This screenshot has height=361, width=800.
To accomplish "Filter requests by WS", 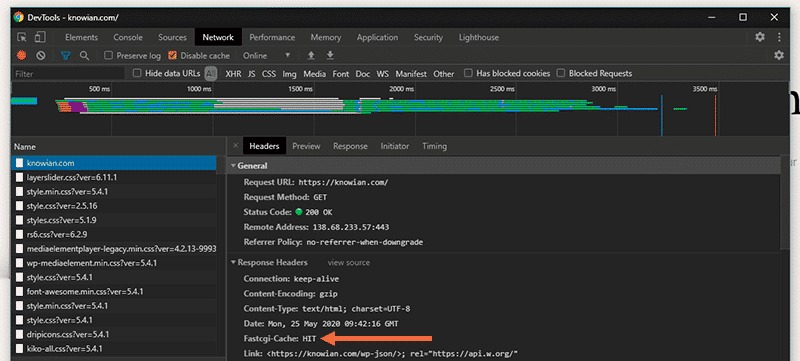I will (383, 74).
